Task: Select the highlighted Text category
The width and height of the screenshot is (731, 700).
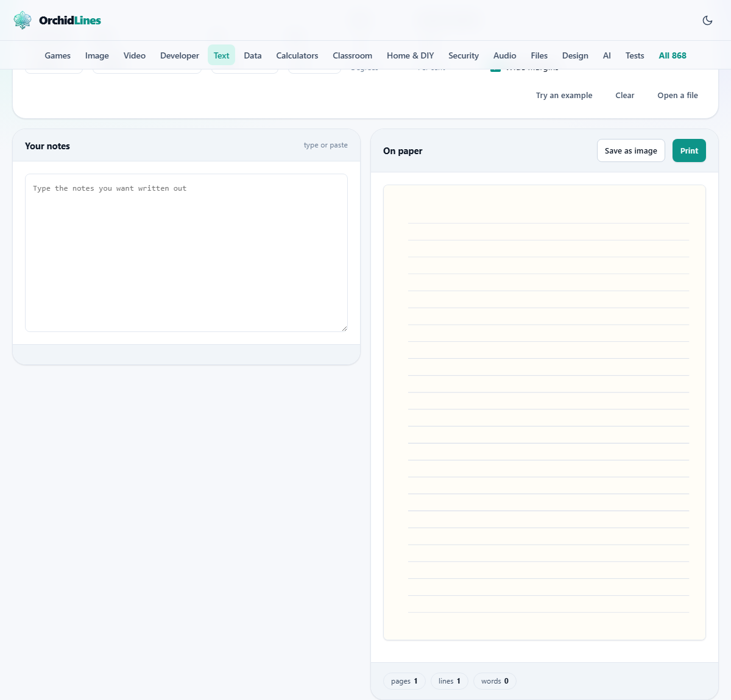Action: (221, 55)
